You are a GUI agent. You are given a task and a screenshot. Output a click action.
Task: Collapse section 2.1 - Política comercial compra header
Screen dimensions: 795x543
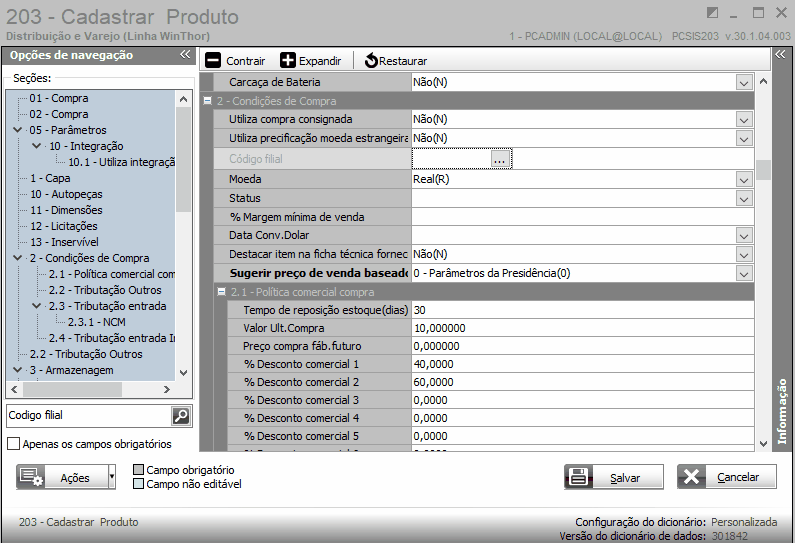pyautogui.click(x=221, y=292)
